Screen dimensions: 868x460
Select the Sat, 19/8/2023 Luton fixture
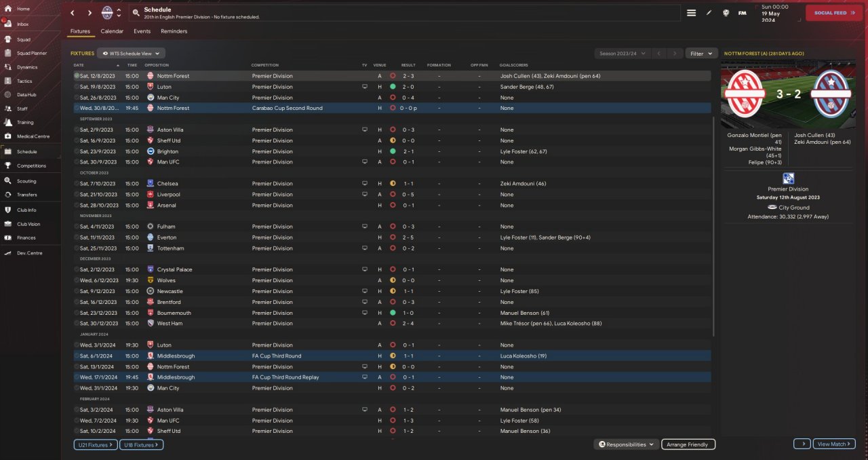(392, 87)
